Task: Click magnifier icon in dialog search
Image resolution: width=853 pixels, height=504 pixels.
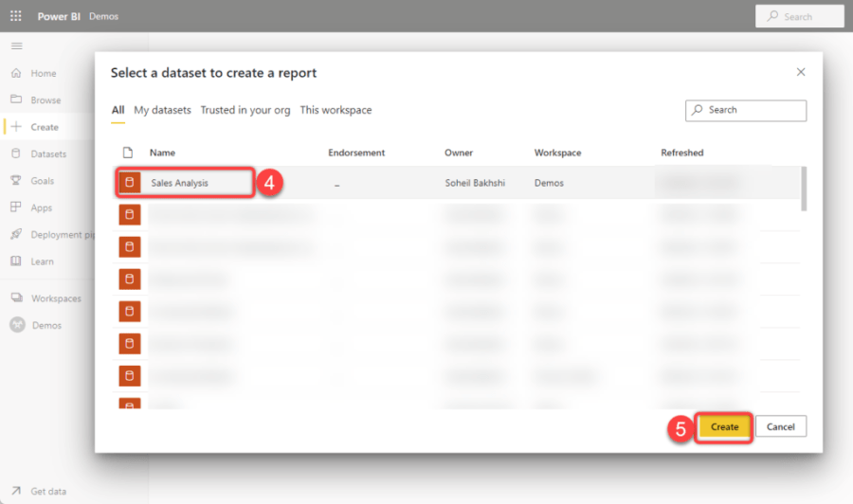Action: point(698,110)
